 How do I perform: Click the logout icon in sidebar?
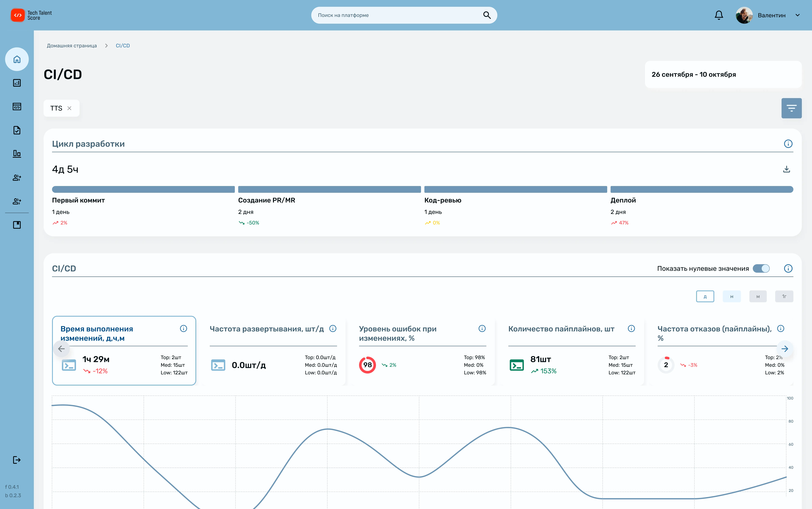tap(17, 460)
